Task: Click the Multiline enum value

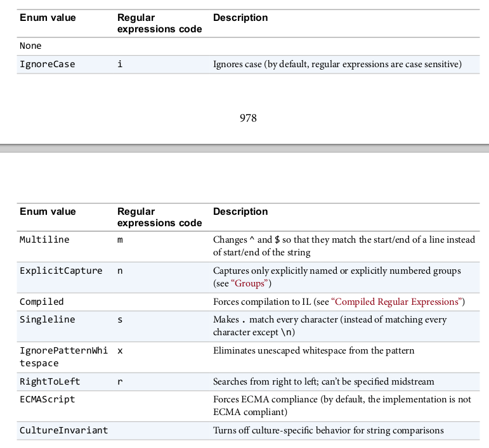Action: pos(44,240)
